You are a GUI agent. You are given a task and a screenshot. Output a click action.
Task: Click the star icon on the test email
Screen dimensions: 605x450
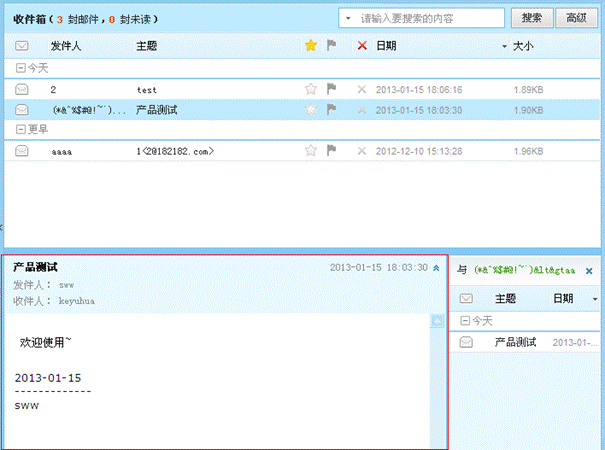click(311, 90)
